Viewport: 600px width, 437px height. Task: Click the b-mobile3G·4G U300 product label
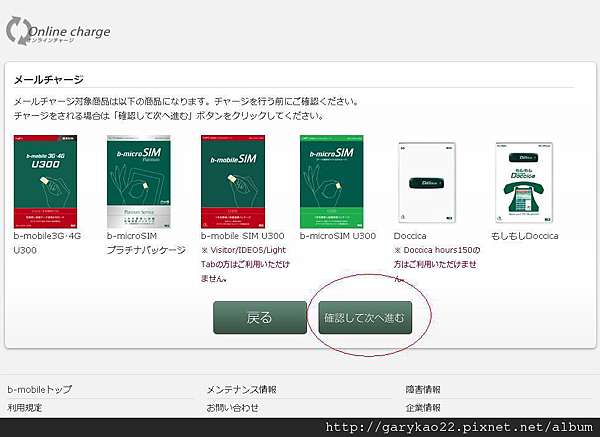47,243
